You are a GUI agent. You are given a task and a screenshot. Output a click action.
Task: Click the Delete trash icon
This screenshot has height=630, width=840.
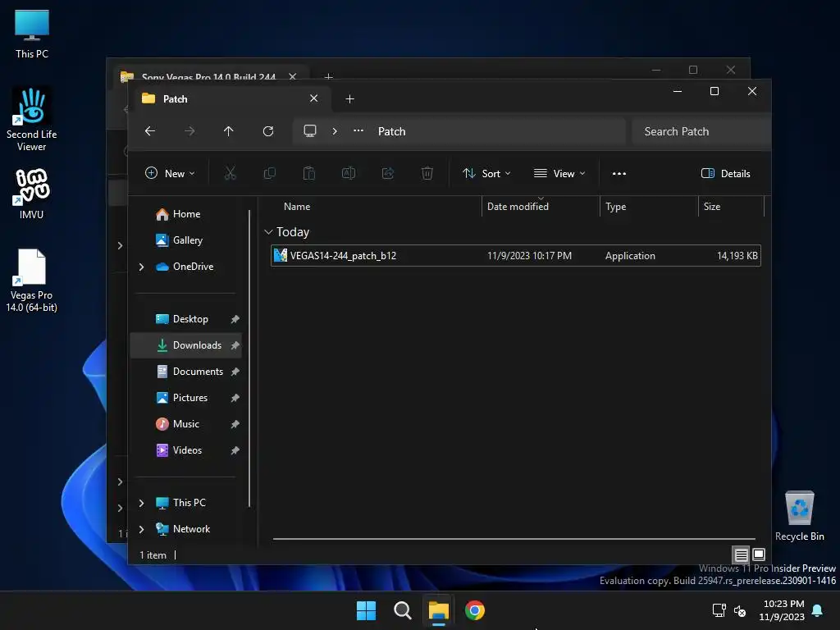pos(427,174)
